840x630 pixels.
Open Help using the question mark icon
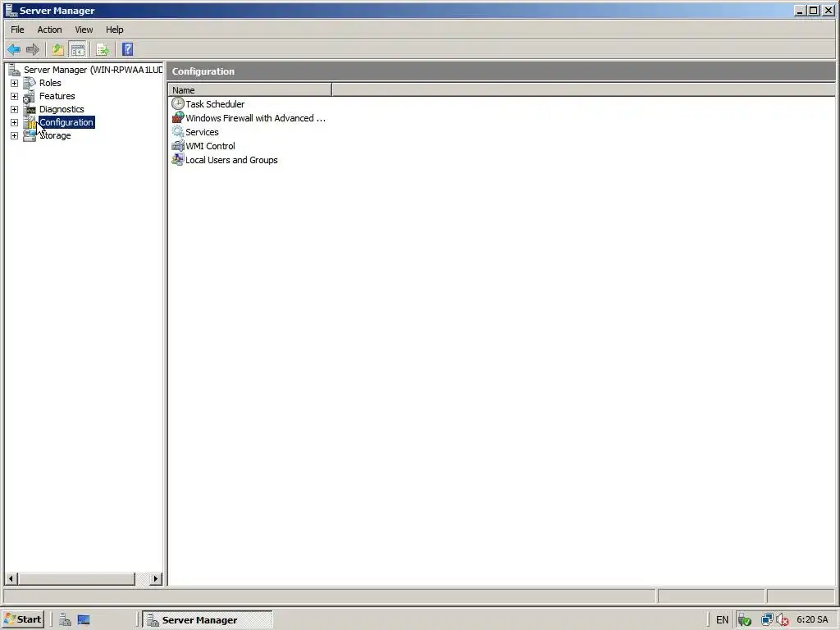click(127, 50)
